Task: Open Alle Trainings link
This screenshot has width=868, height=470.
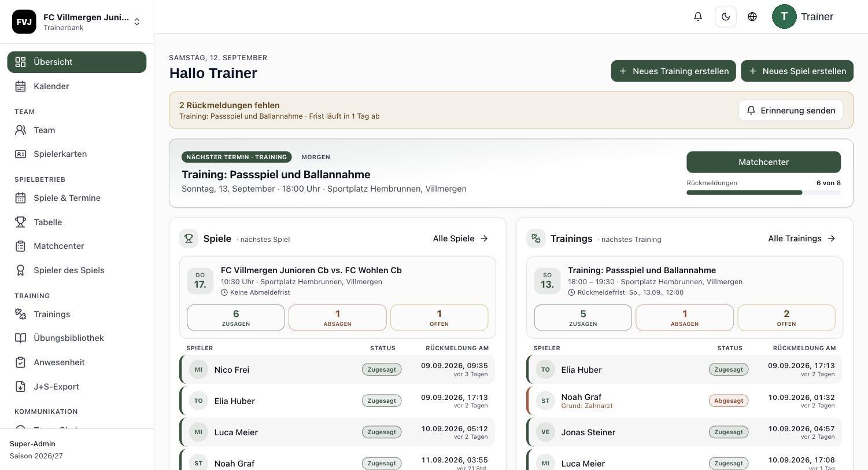Action: (x=802, y=238)
